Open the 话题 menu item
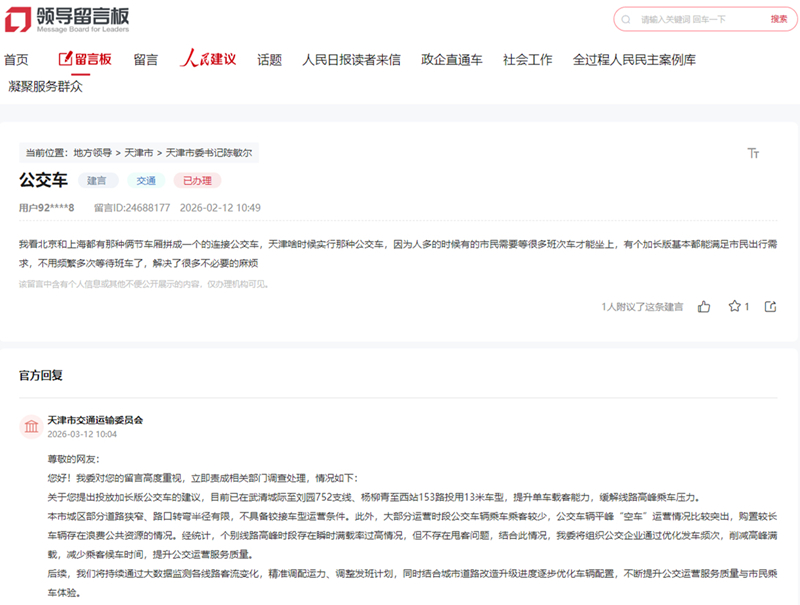 point(269,60)
